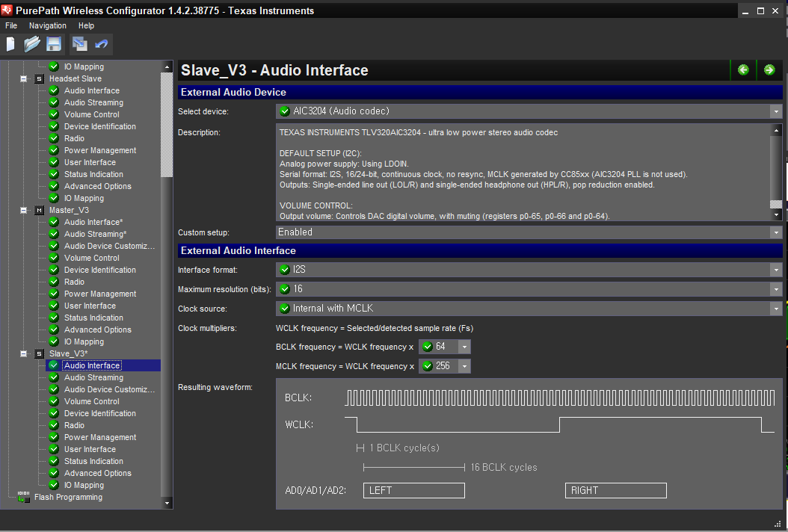
Task: Open the Custom setup dropdown
Action: coord(777,232)
